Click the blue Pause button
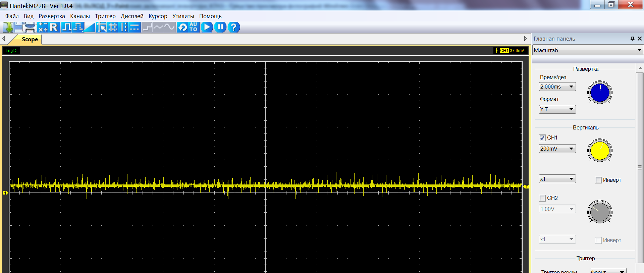Screen dimensions: 644x273 pyautogui.click(x=220, y=27)
